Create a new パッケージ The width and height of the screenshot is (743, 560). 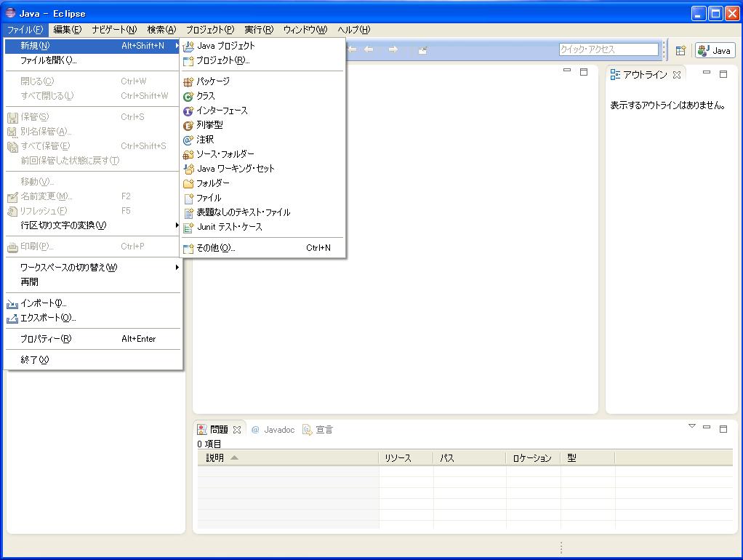pos(262,81)
